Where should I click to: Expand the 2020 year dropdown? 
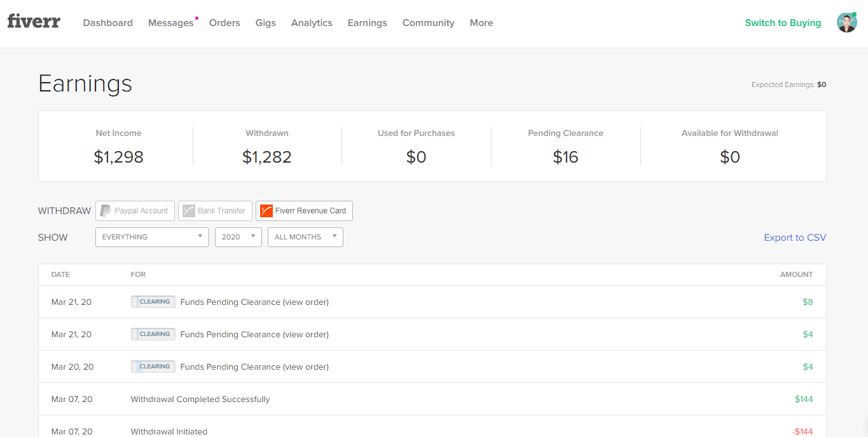238,237
